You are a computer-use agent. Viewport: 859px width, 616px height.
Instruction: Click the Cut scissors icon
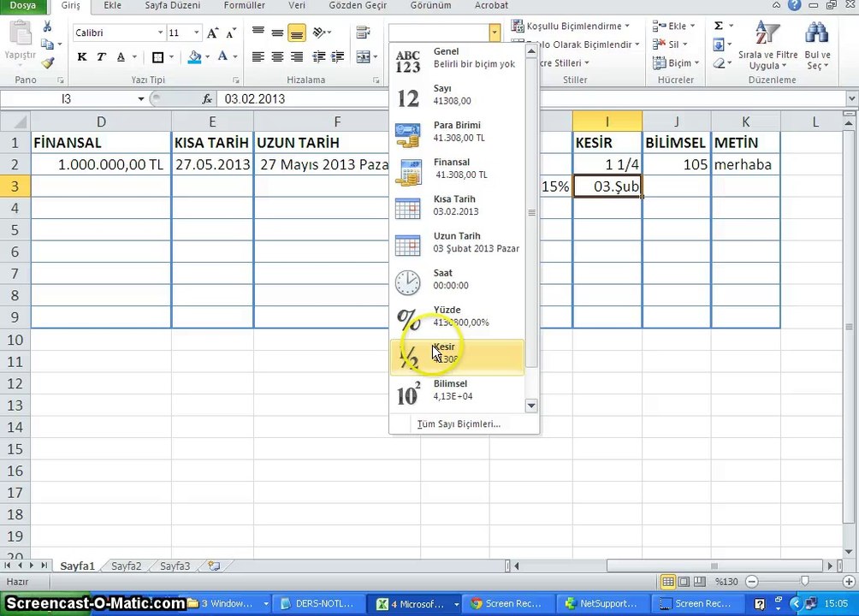[x=48, y=27]
